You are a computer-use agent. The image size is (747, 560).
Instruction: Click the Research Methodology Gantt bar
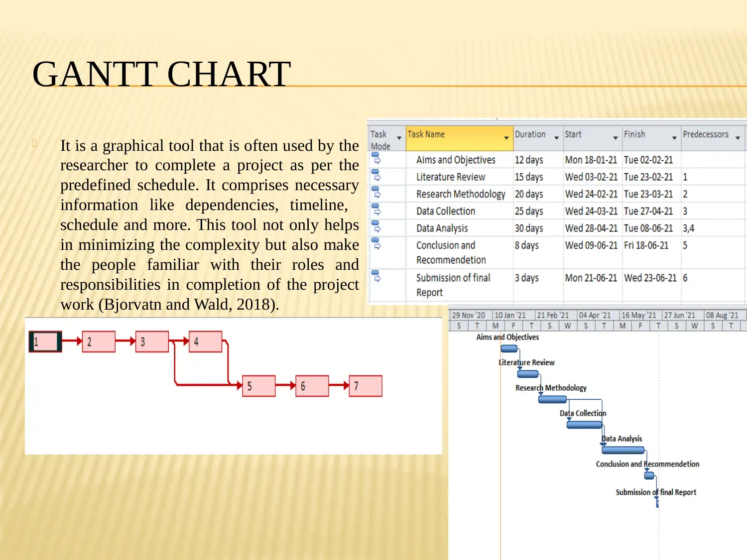coord(552,399)
